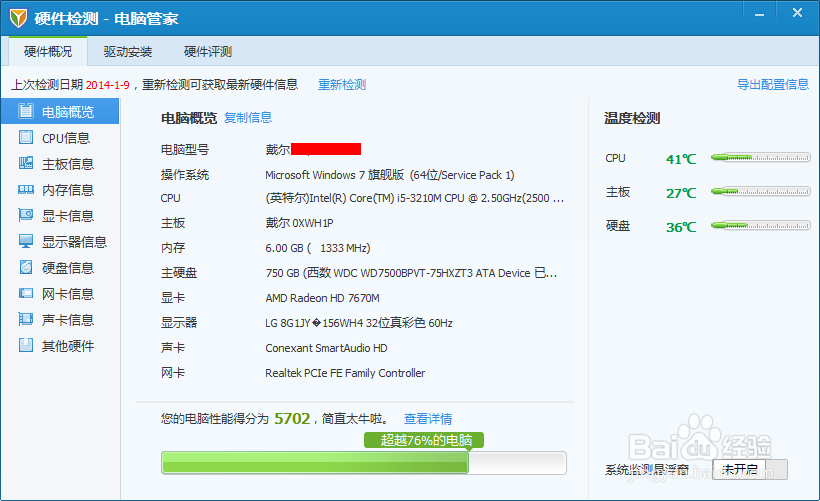
Task: Select 主板信息 label in sidebar
Action: 68,164
